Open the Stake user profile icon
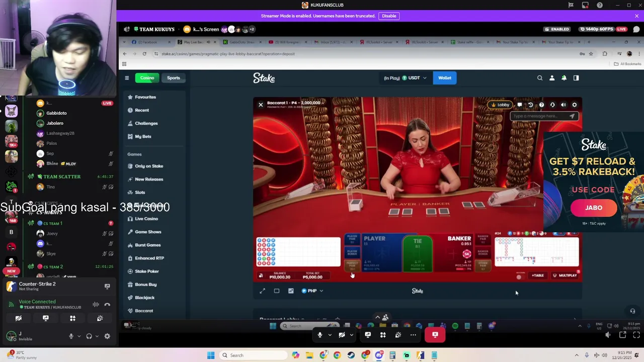 (552, 78)
